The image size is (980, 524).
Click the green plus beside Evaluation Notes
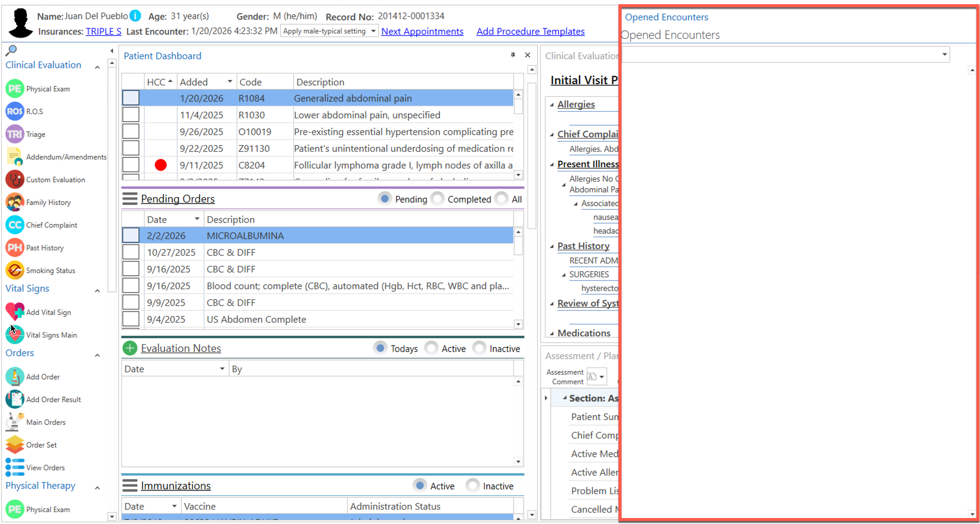coord(130,348)
